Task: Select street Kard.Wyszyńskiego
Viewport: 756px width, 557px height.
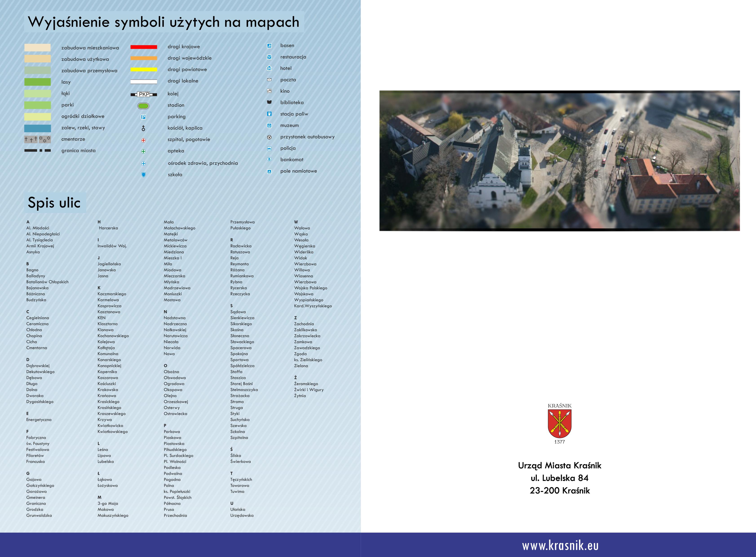Action: tap(313, 306)
